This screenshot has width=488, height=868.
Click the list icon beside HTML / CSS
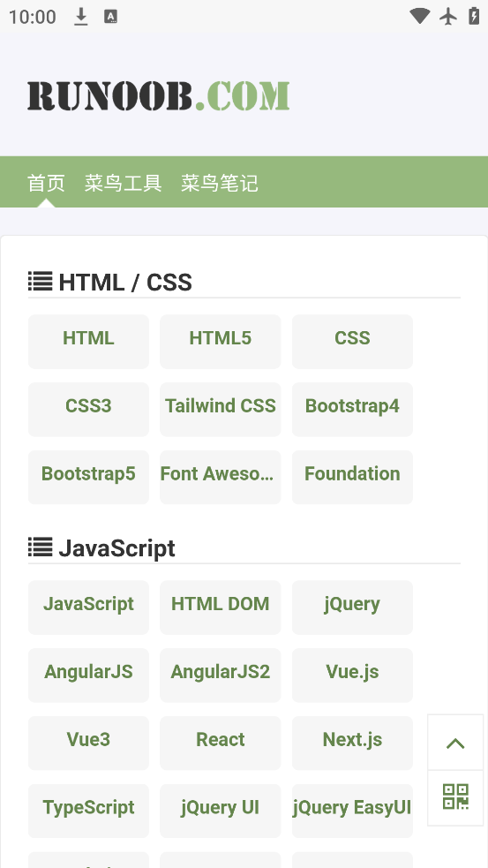point(41,281)
